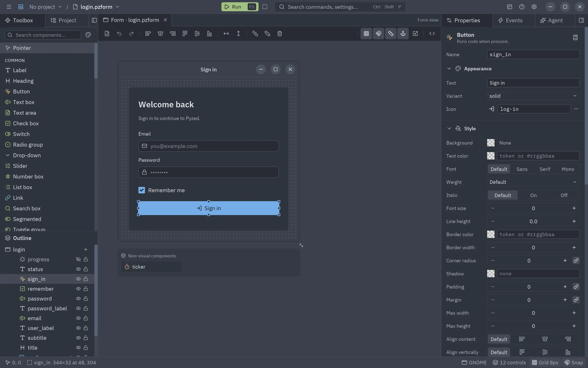The height and width of the screenshot is (368, 588).
Task: Align selected controls to right edges
Action: coord(173,34)
